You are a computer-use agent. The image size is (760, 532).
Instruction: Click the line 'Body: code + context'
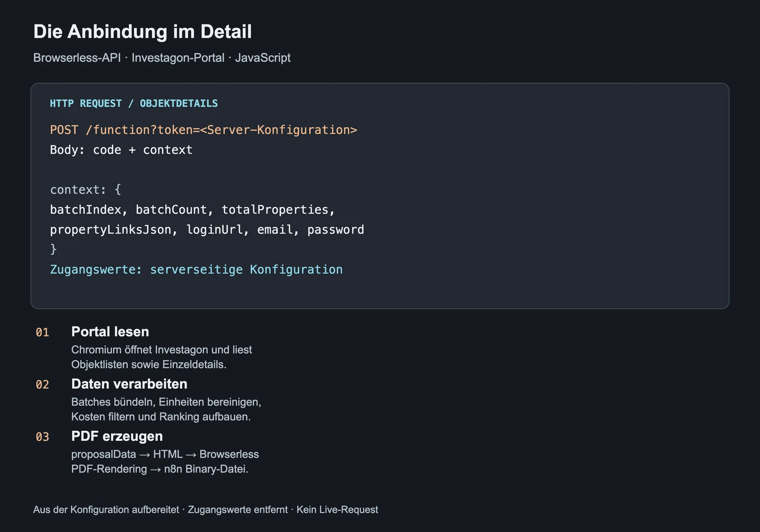click(x=121, y=150)
